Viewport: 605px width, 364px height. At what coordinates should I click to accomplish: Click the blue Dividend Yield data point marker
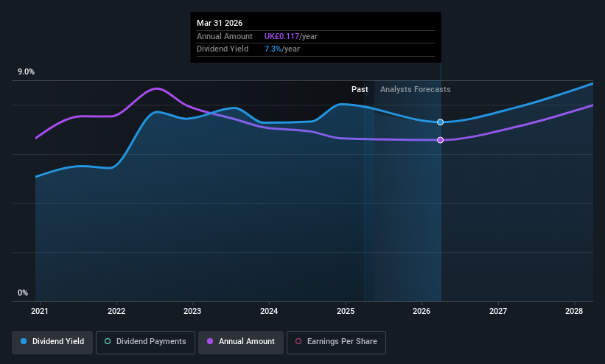[440, 122]
